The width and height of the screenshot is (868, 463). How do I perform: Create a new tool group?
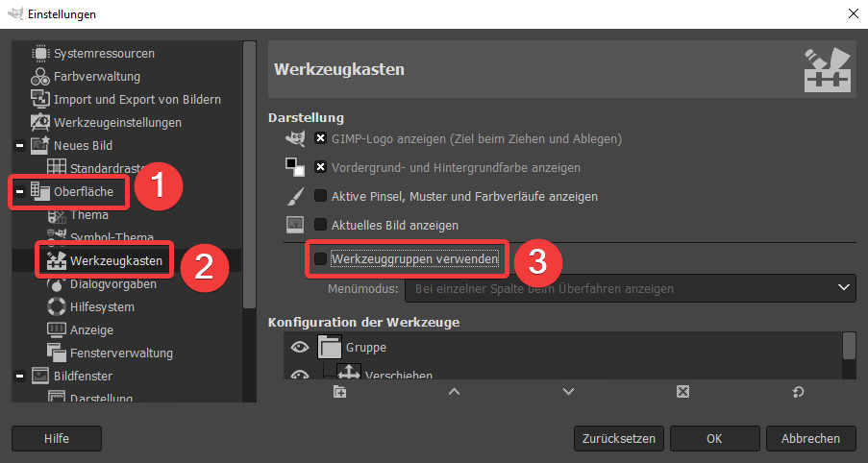pos(340,392)
